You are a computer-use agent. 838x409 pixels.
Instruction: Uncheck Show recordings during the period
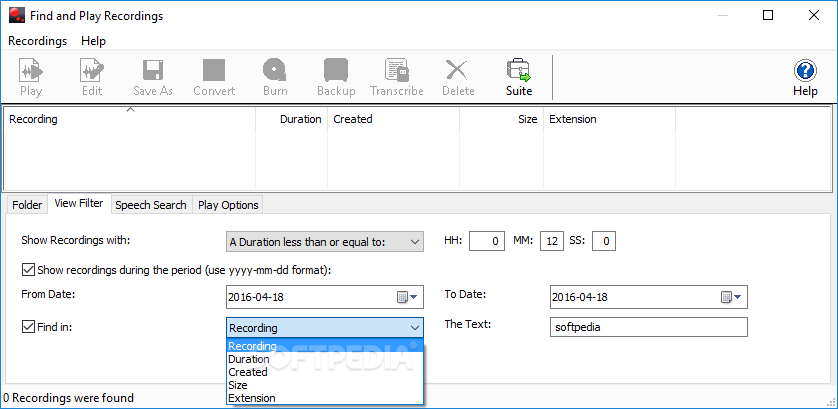point(27,270)
